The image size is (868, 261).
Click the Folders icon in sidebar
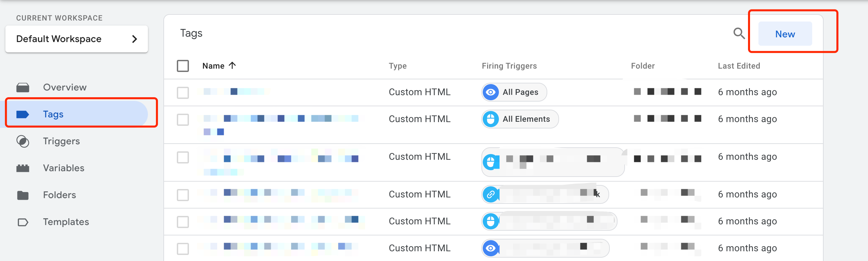23,195
